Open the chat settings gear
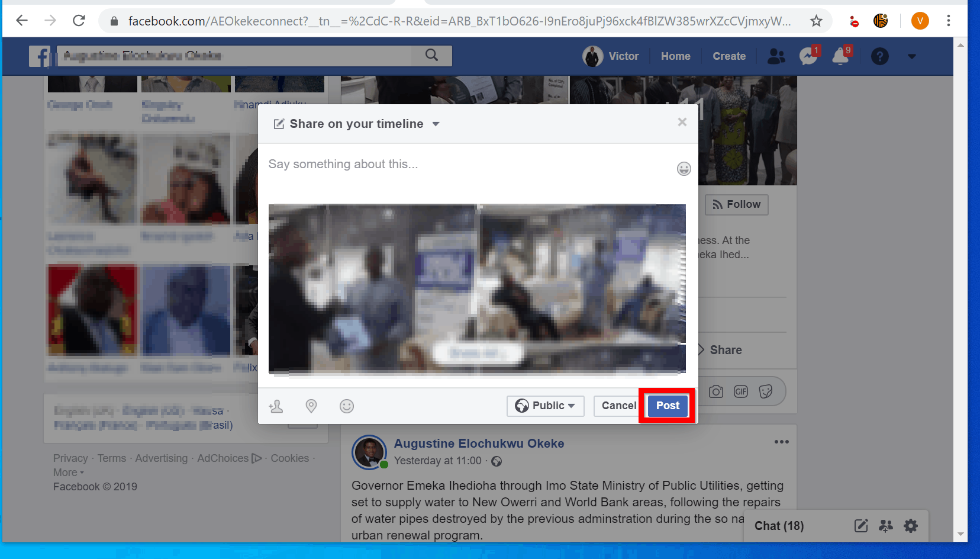980x559 pixels. (x=911, y=526)
